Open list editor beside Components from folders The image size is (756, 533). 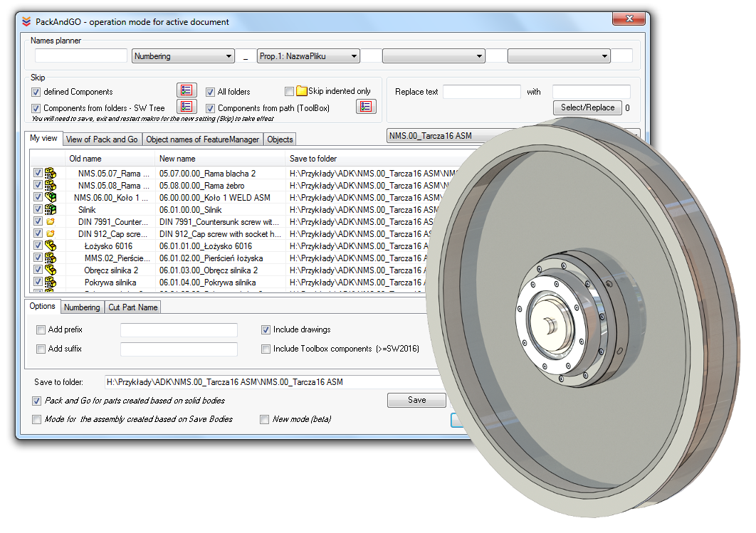point(186,107)
